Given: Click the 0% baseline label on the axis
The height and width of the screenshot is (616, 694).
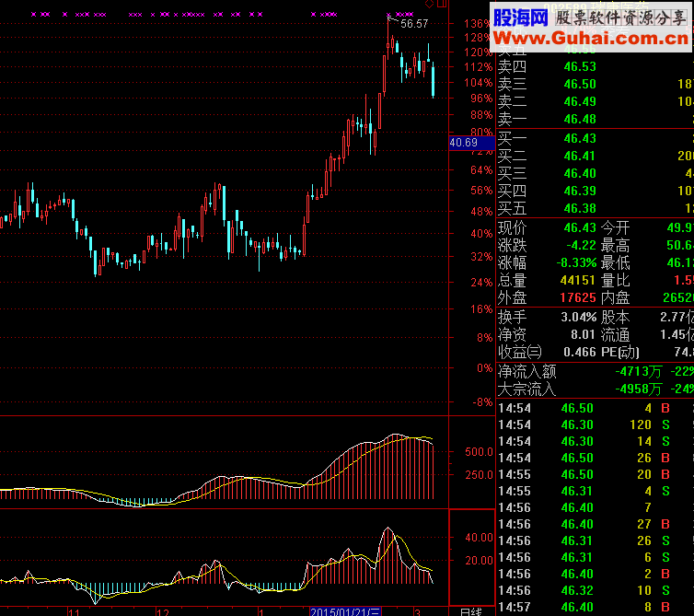Looking at the screenshot, I should coord(485,368).
